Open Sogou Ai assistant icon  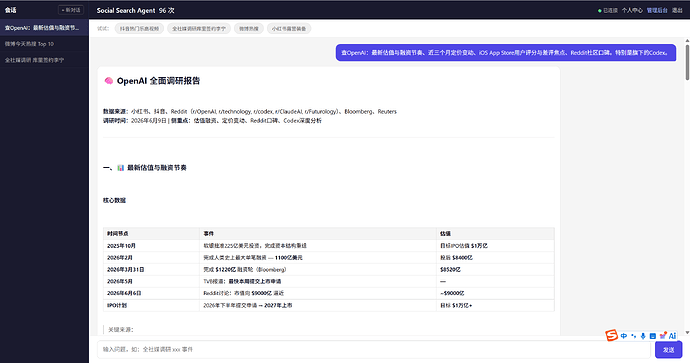coord(672,336)
